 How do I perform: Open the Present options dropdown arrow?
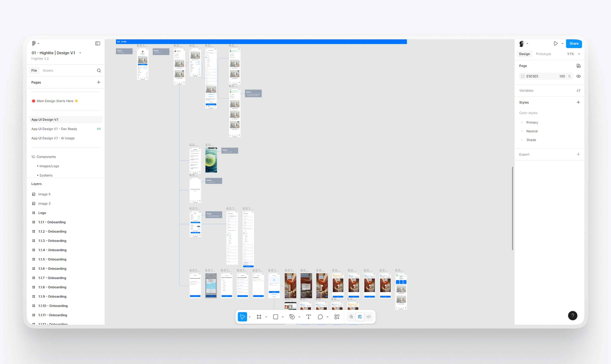click(x=562, y=44)
